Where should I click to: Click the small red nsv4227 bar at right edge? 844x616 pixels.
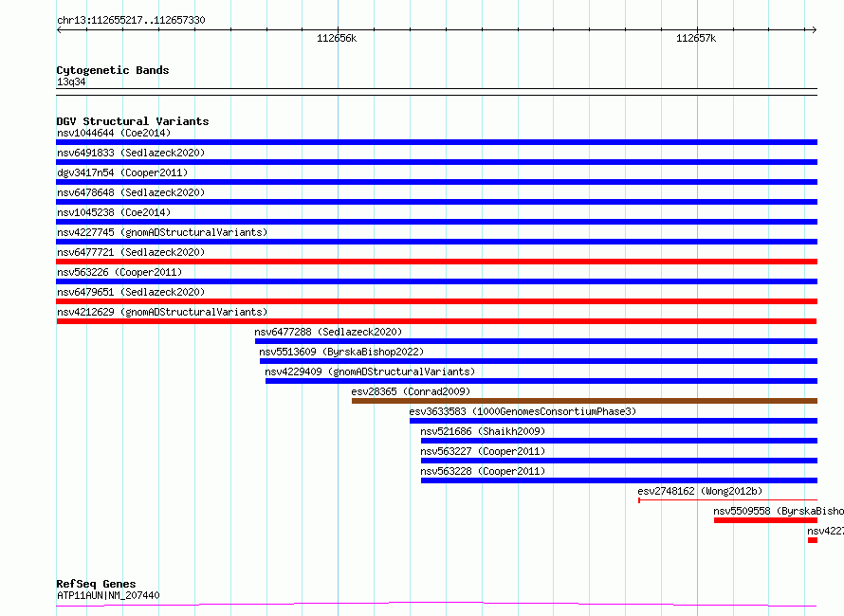coord(813,540)
